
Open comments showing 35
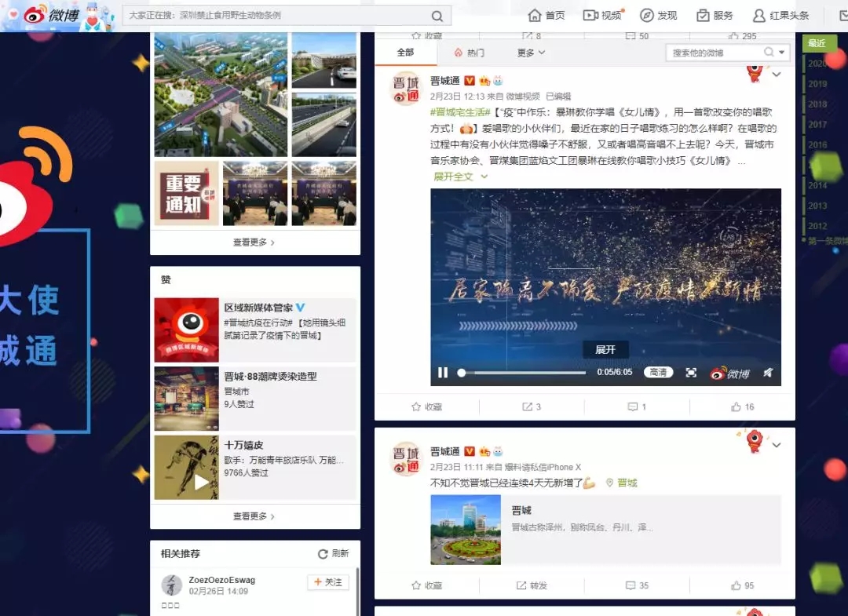pos(637,585)
